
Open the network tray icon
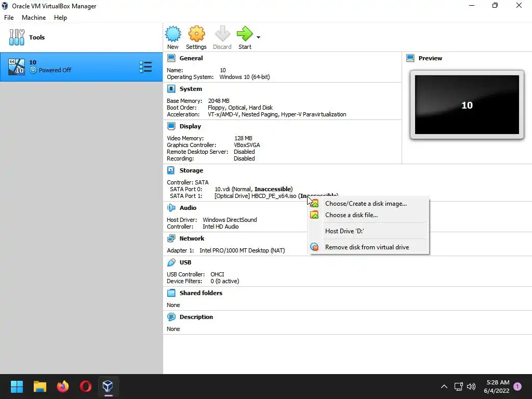pyautogui.click(x=458, y=387)
